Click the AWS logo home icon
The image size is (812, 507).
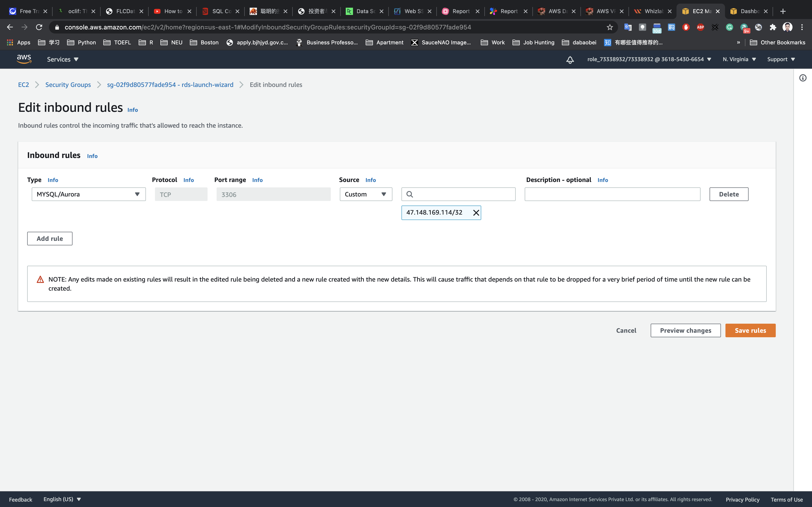(24, 59)
